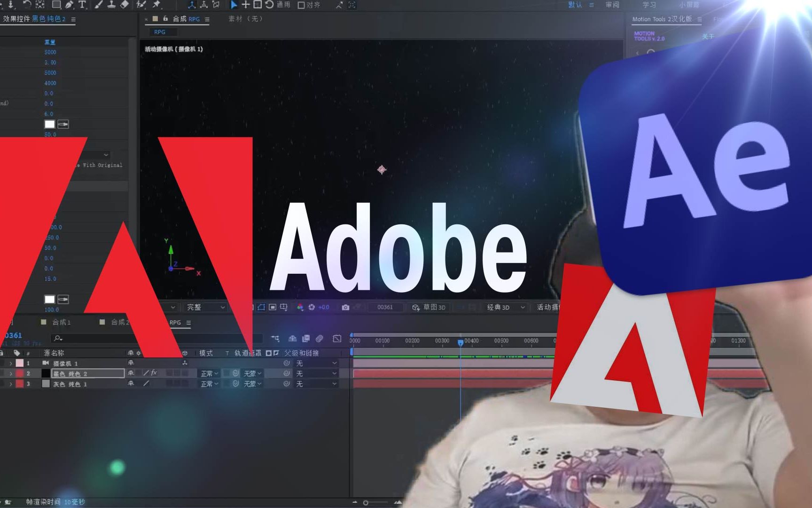Open blend mode 正常 dropdown for layer 2
This screenshot has width=812, height=508.
coord(210,373)
